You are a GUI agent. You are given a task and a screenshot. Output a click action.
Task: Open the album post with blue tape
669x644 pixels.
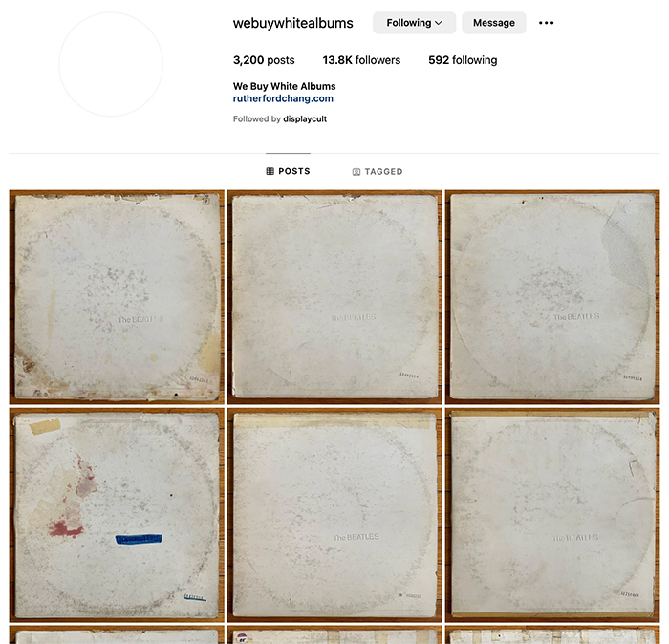pos(117,515)
